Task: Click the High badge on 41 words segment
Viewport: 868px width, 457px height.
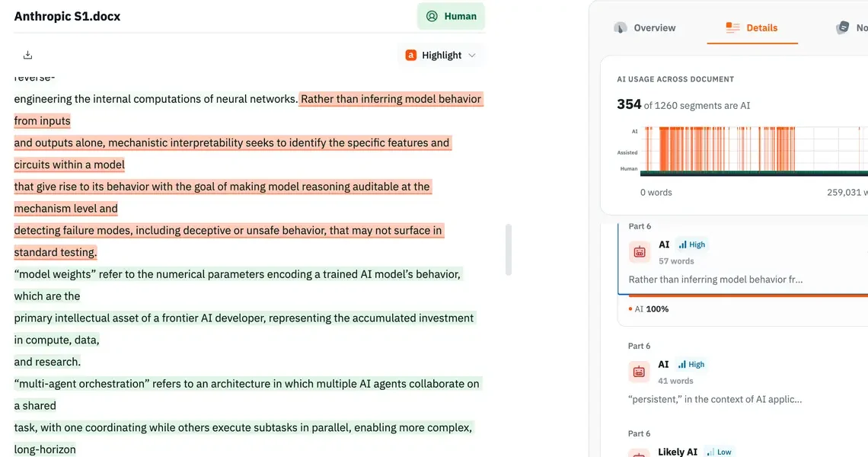Action: (691, 364)
